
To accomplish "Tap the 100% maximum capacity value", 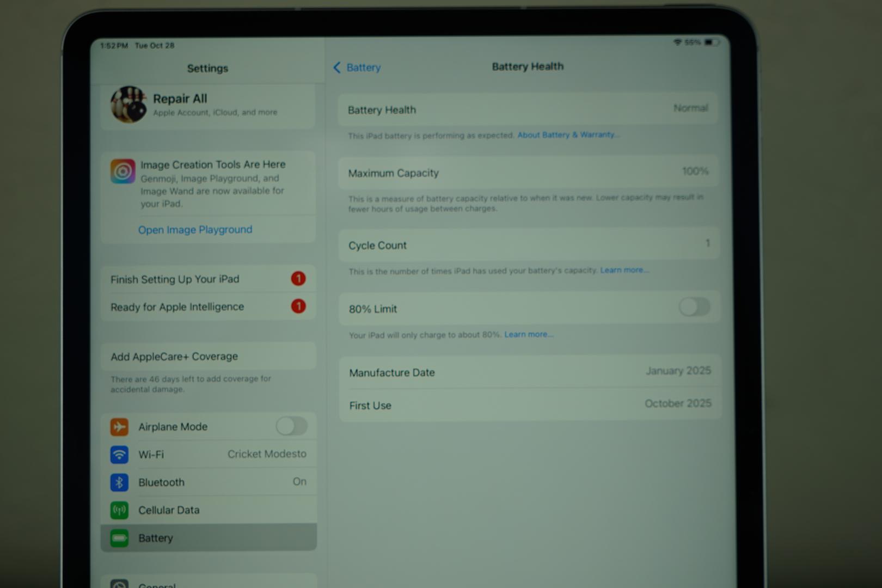I will 695,171.
